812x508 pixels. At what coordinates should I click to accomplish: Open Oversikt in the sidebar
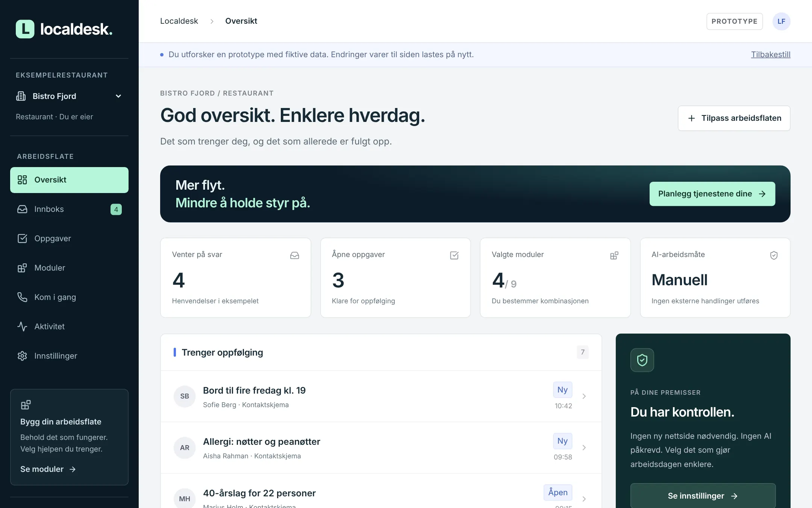coord(69,180)
